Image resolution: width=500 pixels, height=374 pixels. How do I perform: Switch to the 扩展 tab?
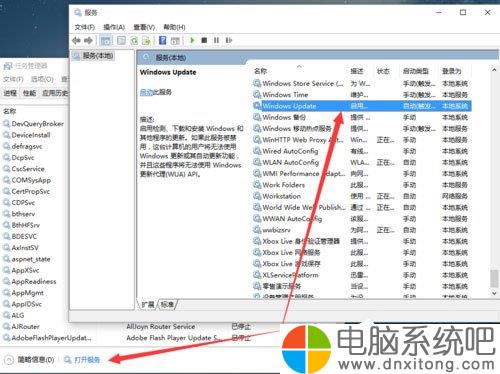click(x=148, y=304)
